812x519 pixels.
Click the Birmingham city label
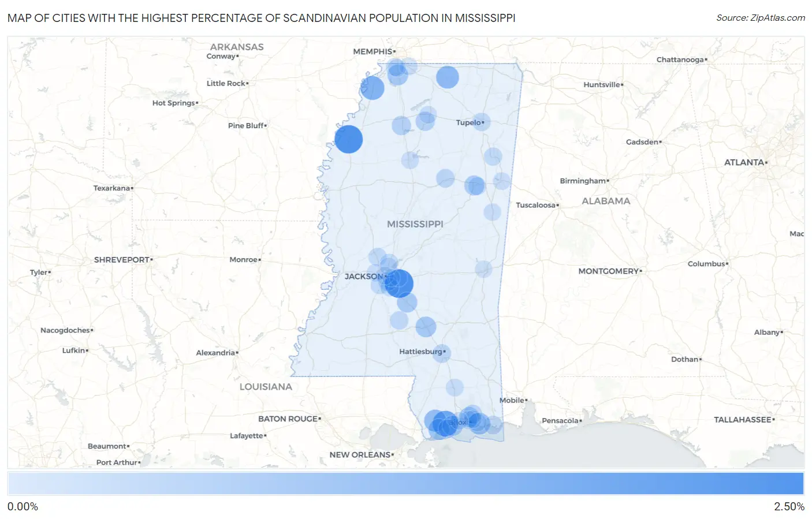coord(583,181)
